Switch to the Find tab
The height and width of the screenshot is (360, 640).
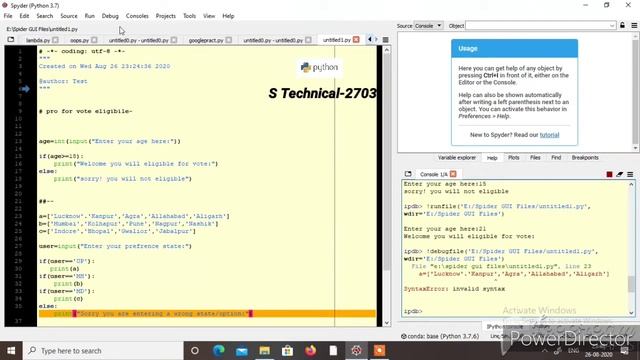[556, 158]
